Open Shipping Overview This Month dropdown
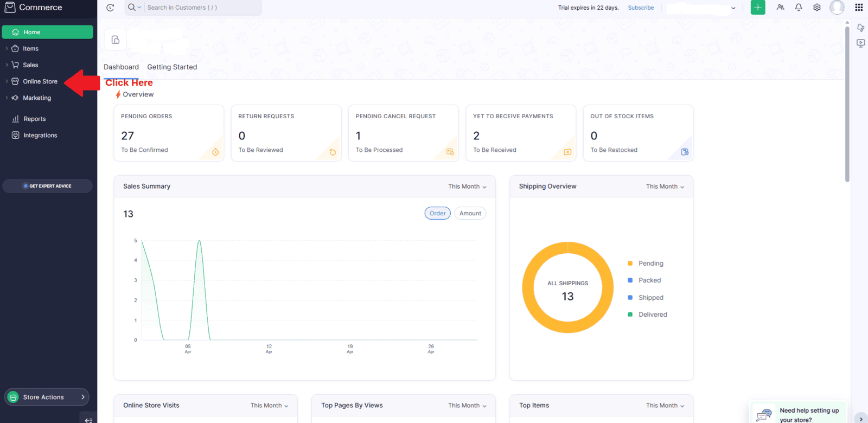868x423 pixels. coord(665,187)
